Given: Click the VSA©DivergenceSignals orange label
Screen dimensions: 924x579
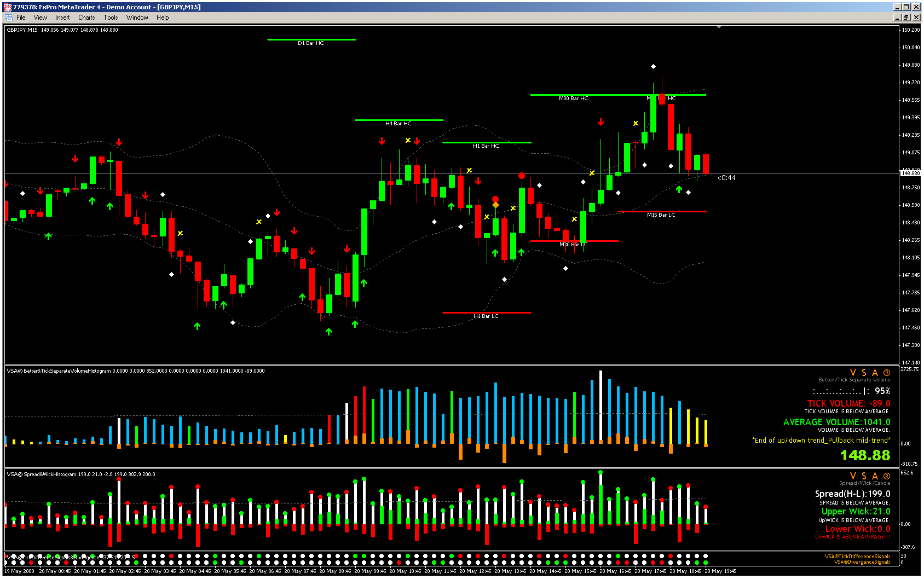Looking at the screenshot, I should pos(862,562).
